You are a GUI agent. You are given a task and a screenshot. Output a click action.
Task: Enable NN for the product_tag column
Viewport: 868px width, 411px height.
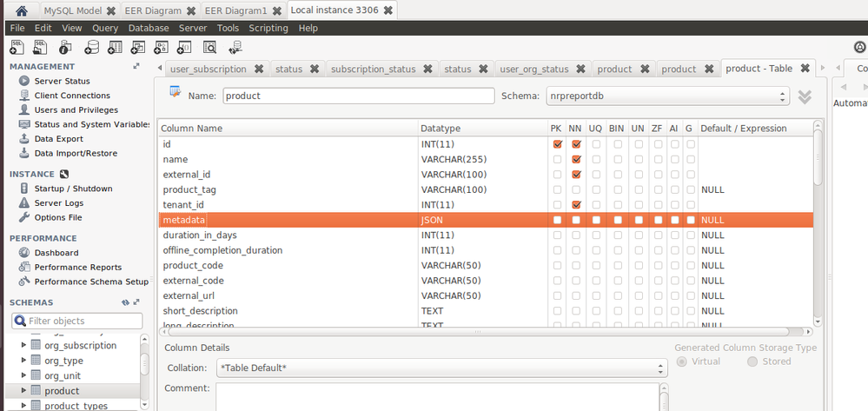coord(576,190)
